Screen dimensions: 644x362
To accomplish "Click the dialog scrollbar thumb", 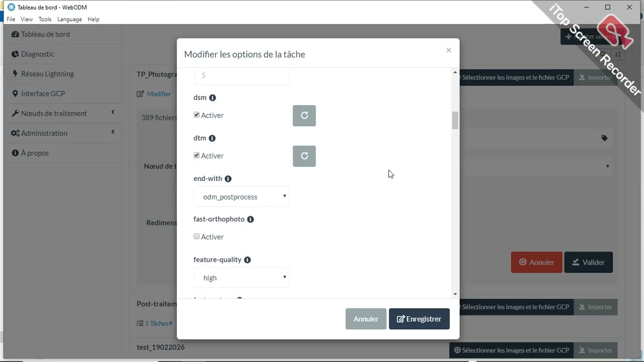I will coord(455,121).
